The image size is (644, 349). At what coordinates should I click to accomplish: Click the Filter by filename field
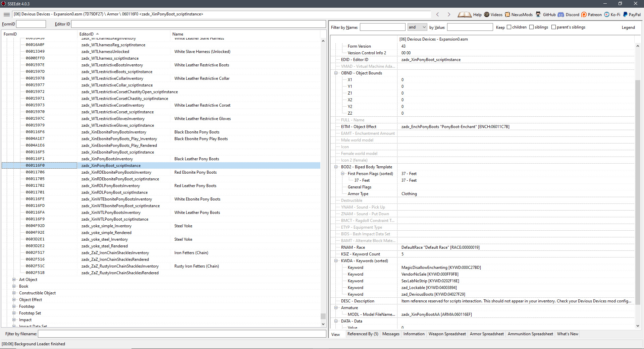click(x=182, y=334)
